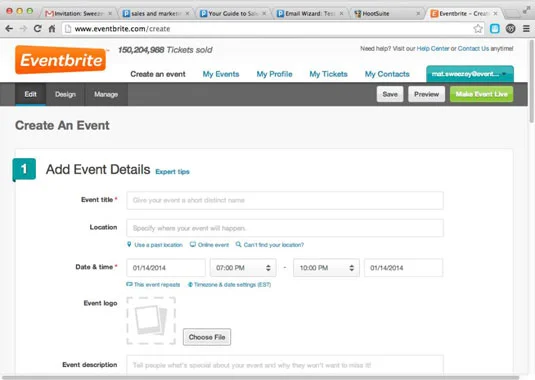Click the step 1 number badge
535x380 pixels.
tap(24, 169)
